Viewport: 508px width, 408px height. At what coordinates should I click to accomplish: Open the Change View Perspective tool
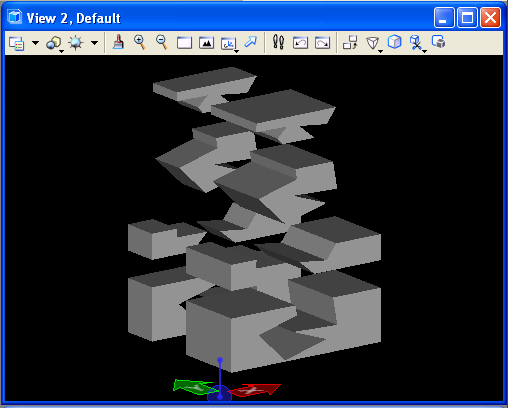pos(373,43)
